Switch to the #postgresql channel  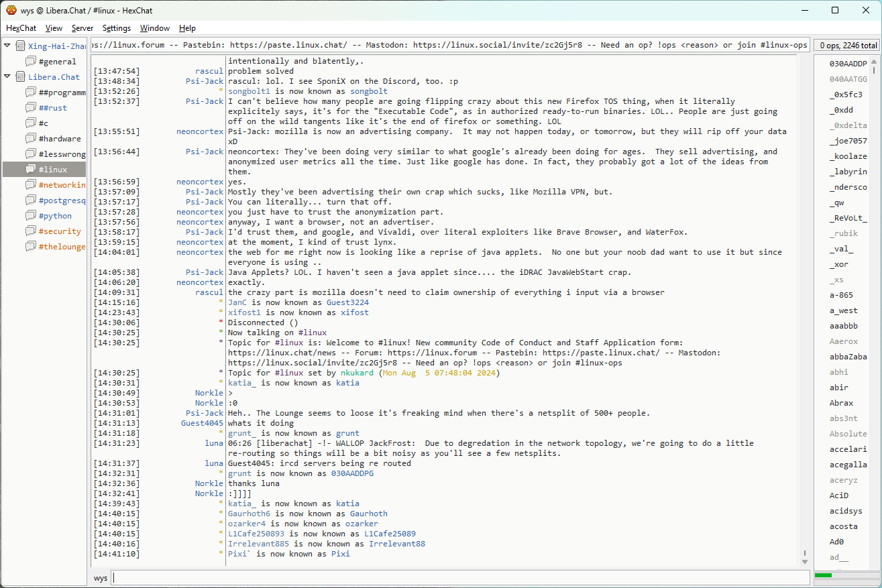click(62, 200)
